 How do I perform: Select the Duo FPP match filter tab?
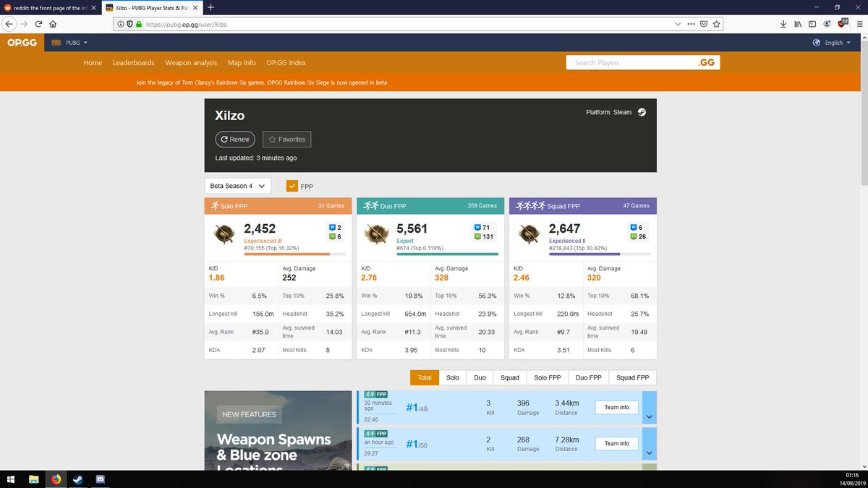589,377
